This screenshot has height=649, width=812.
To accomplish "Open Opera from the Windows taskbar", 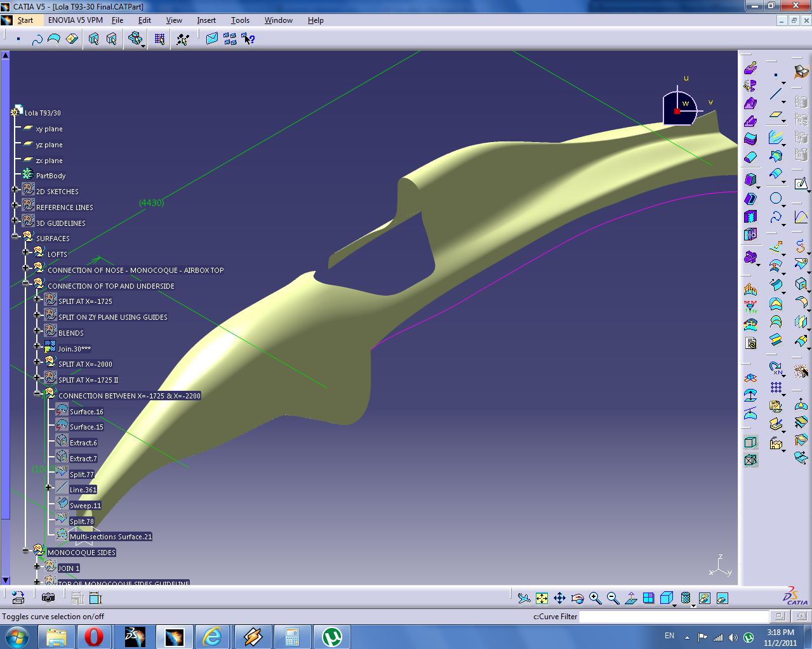I will pyautogui.click(x=94, y=636).
